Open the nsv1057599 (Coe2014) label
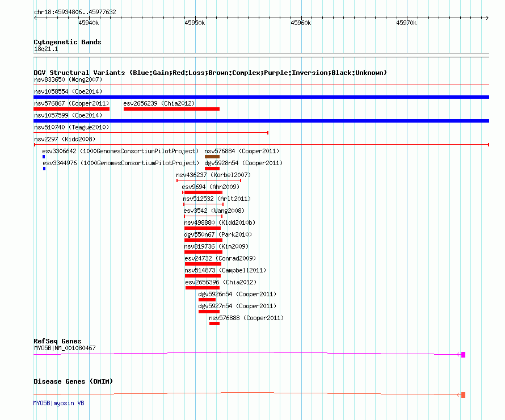The height and width of the screenshot is (420, 505). click(x=68, y=115)
